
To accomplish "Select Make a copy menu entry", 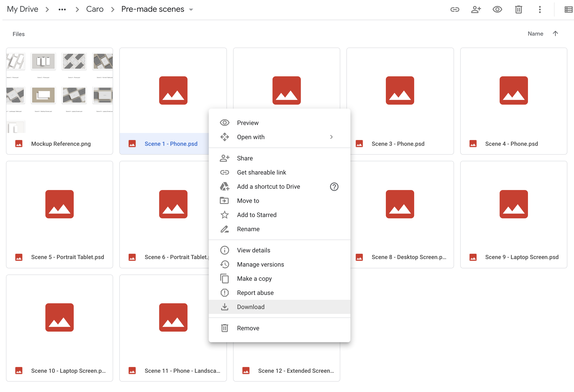I will (254, 279).
